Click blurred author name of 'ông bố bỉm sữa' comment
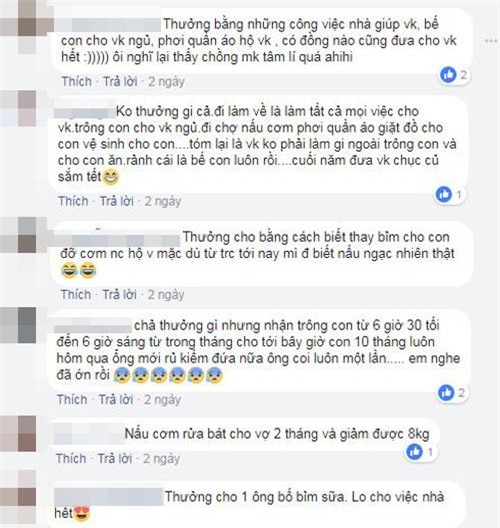 pyautogui.click(x=108, y=497)
